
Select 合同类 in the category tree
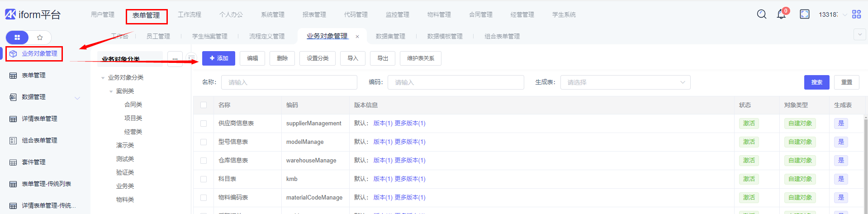pos(133,105)
